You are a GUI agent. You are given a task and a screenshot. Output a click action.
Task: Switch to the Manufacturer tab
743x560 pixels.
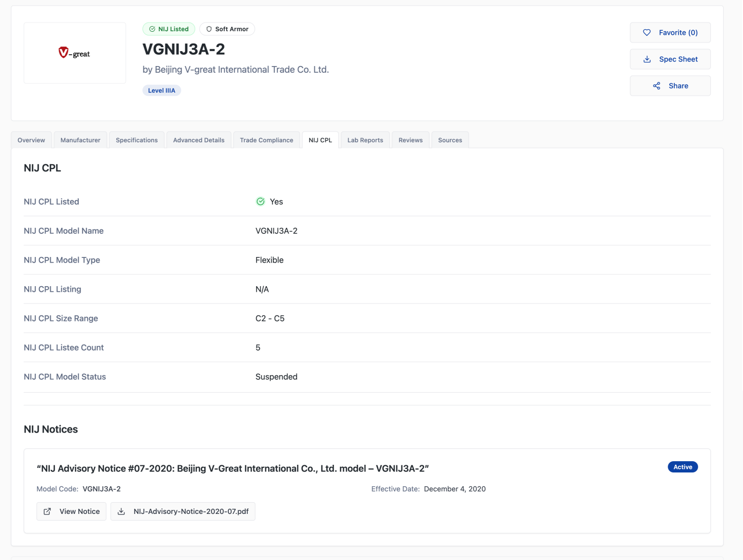(x=80, y=140)
